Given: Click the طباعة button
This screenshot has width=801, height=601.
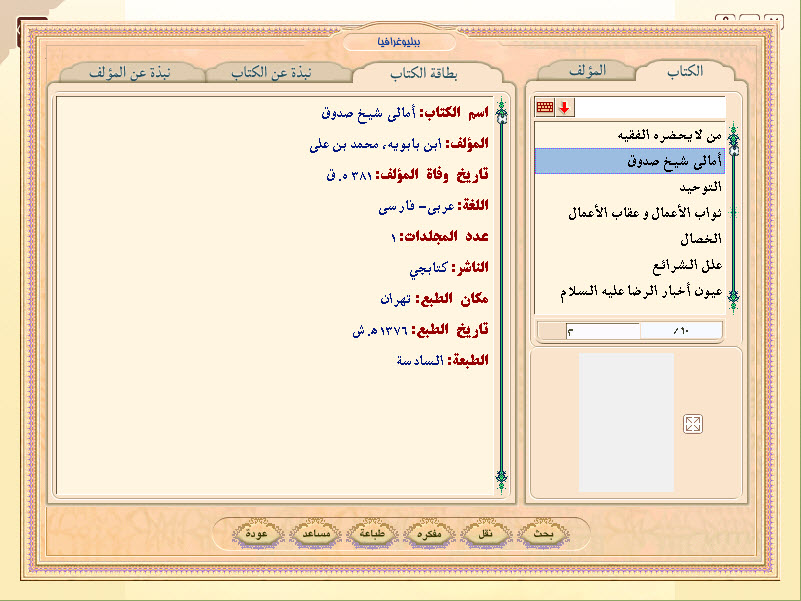Looking at the screenshot, I should click(x=372, y=534).
